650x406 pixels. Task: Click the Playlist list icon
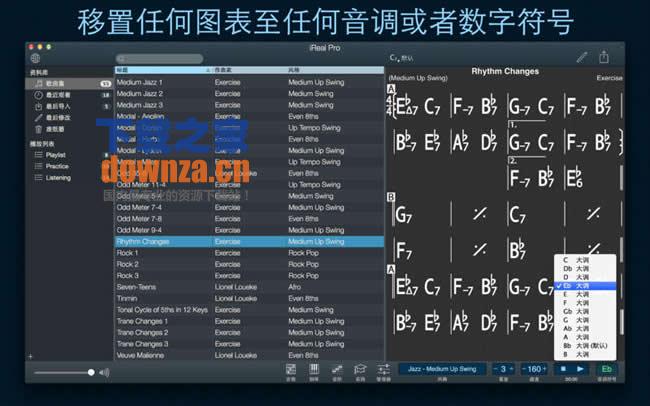[39, 155]
